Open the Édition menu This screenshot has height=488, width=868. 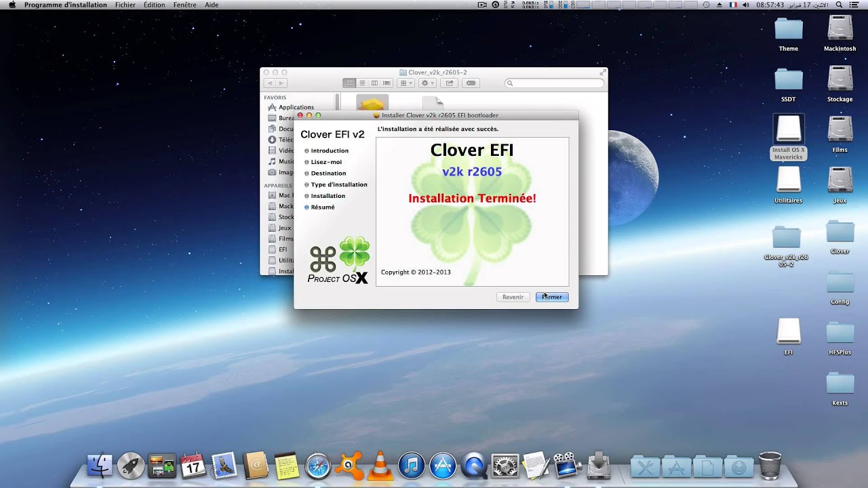tap(155, 5)
